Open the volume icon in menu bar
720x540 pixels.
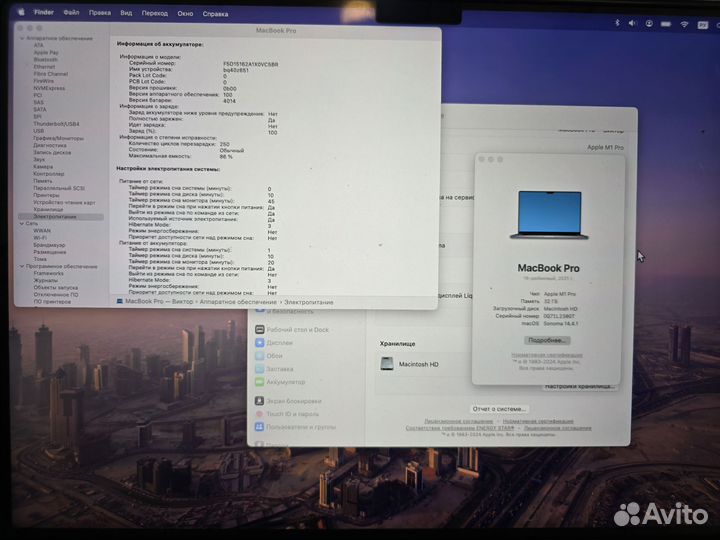[x=632, y=23]
